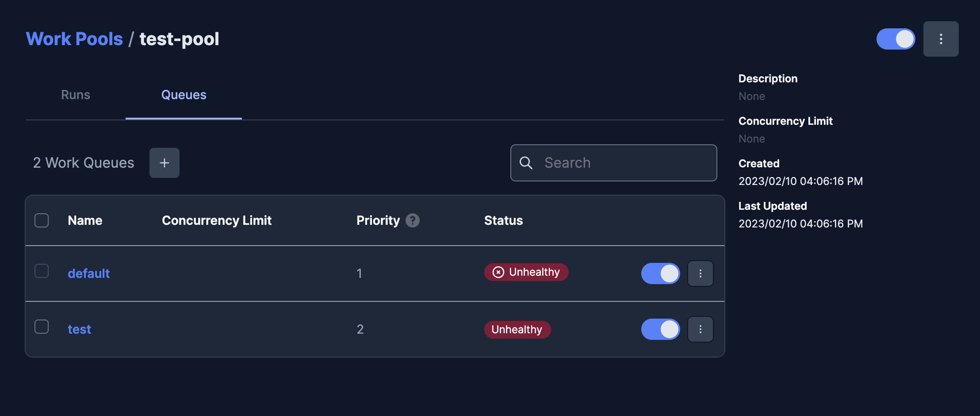980x416 pixels.
Task: Open the test queue's three-dot actions menu
Action: pyautogui.click(x=701, y=329)
